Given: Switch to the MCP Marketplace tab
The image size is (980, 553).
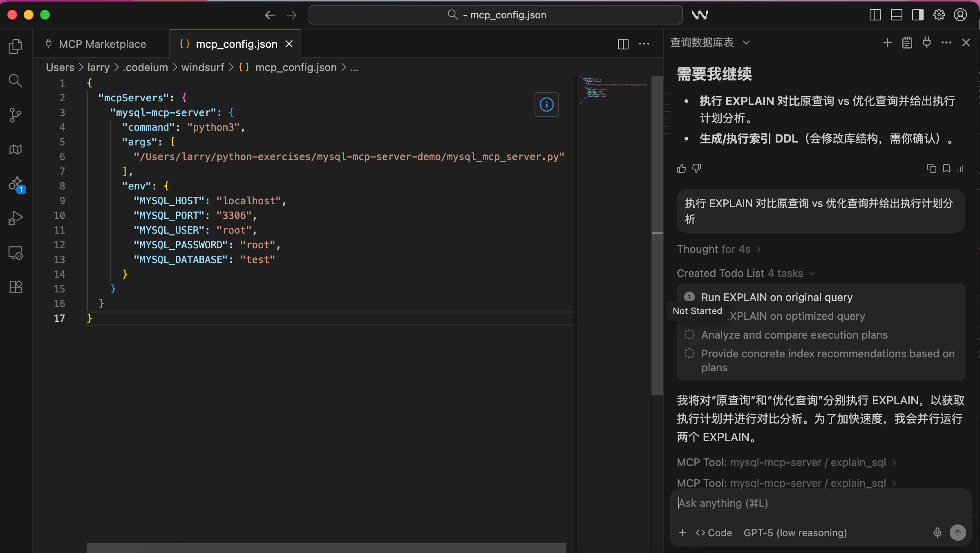Looking at the screenshot, I should pyautogui.click(x=102, y=44).
